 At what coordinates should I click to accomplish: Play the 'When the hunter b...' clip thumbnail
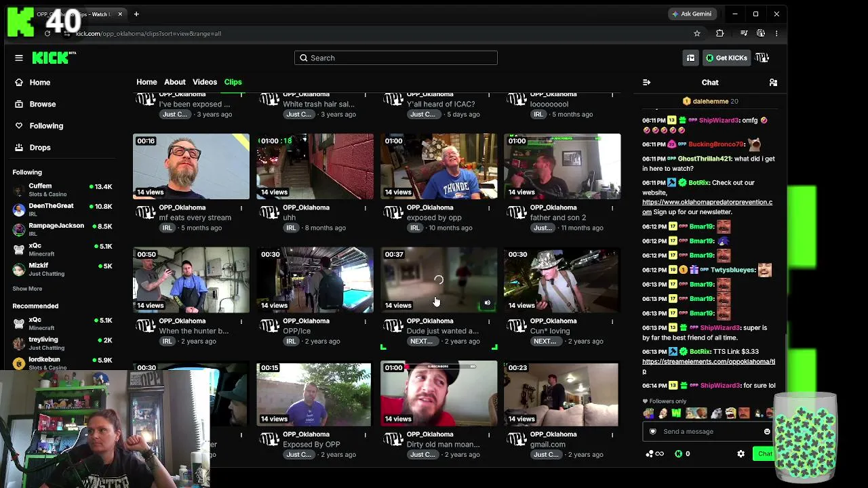[191, 280]
